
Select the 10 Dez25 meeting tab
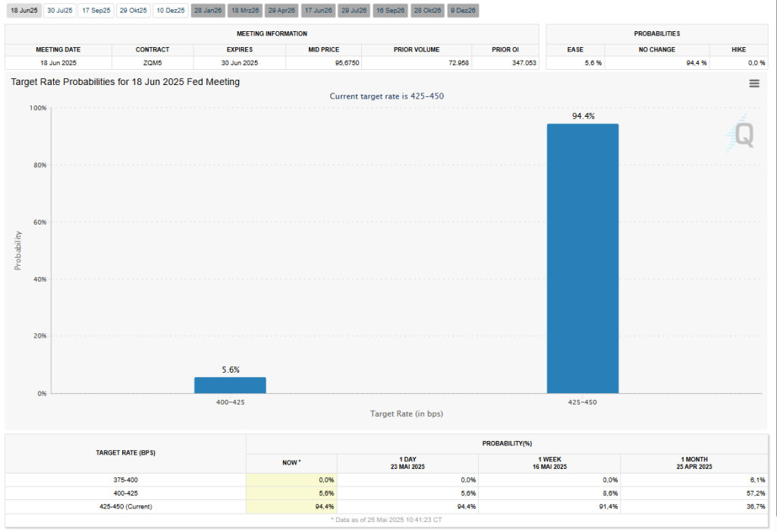coord(170,10)
